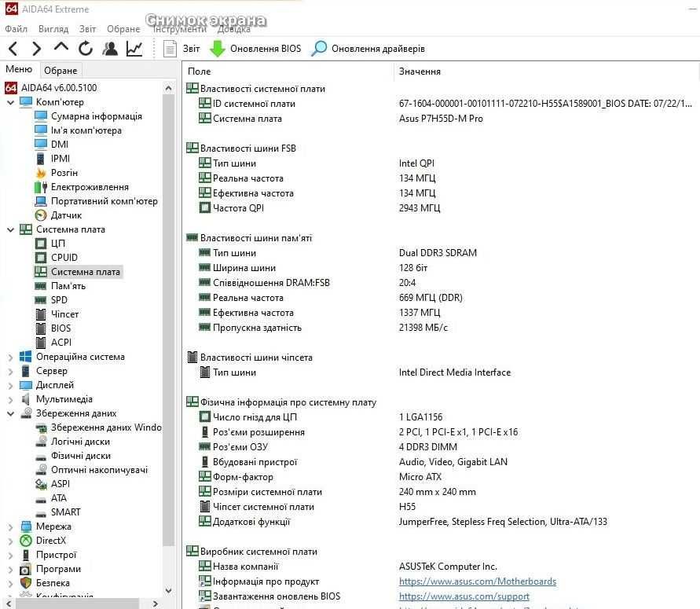Image resolution: width=700 pixels, height=609 pixels.
Task: Refresh the page with the circular arrow icon
Action: (86, 48)
